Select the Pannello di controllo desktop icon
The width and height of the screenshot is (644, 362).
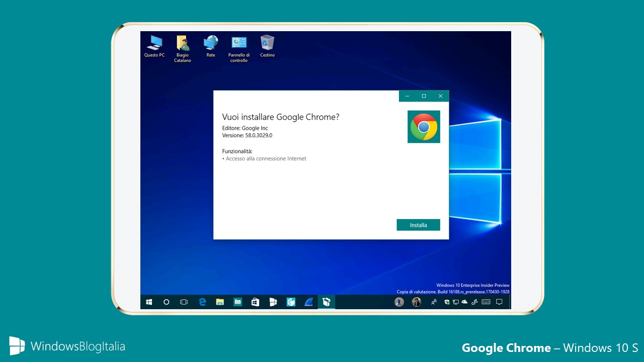point(239,49)
